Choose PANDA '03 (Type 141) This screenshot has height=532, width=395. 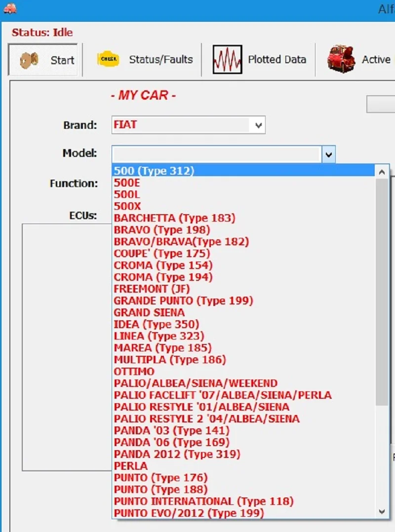(x=243, y=430)
